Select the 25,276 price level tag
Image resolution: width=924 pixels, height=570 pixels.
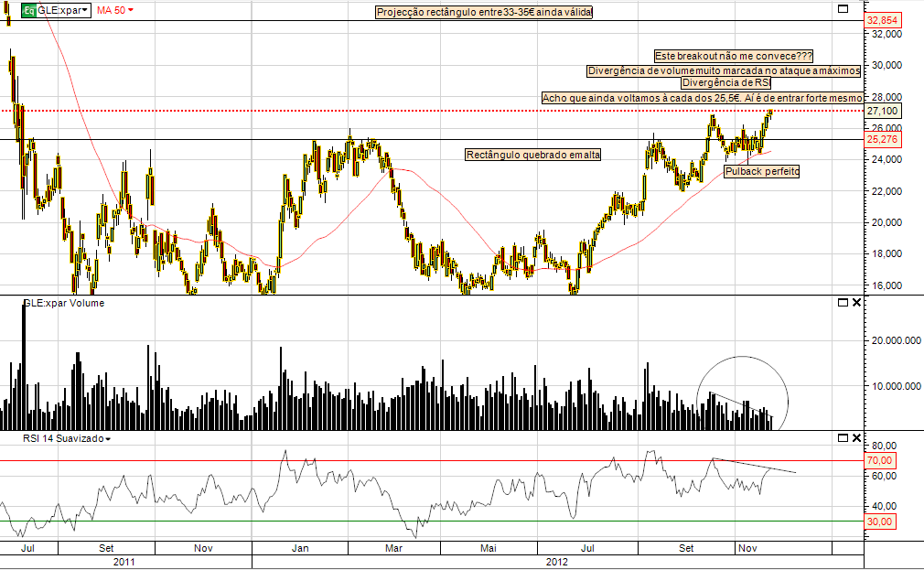(x=882, y=140)
